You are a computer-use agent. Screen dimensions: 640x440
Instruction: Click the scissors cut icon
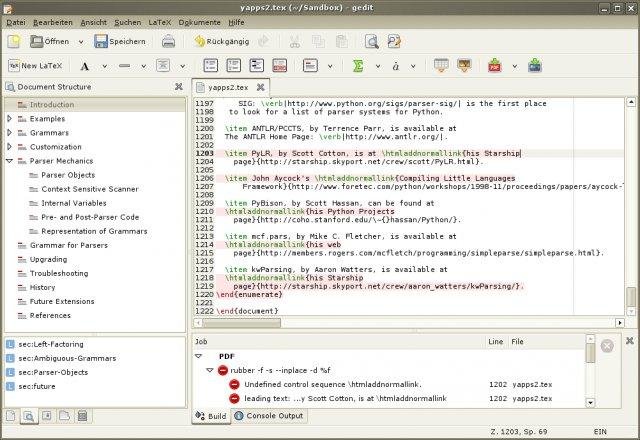pos(294,41)
